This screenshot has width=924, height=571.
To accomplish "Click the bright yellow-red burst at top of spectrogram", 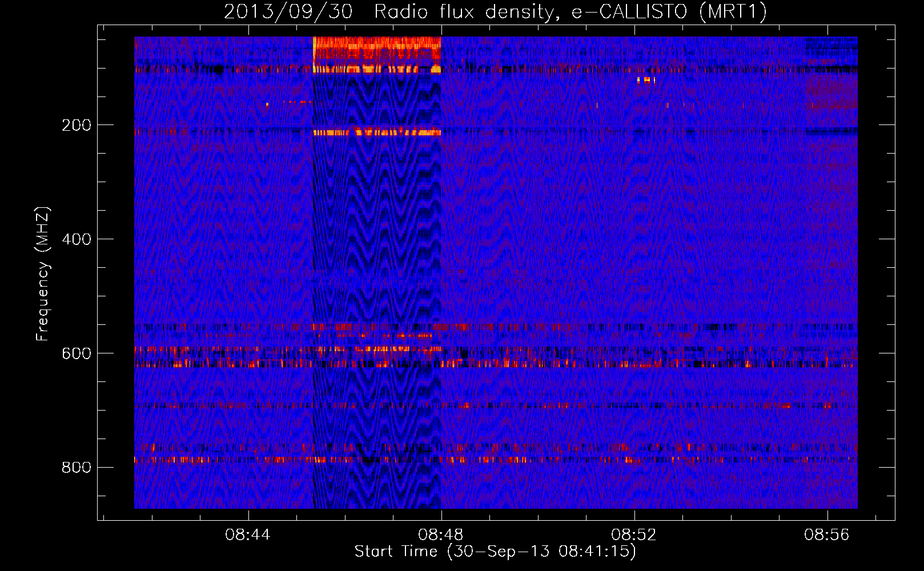I will point(377,54).
